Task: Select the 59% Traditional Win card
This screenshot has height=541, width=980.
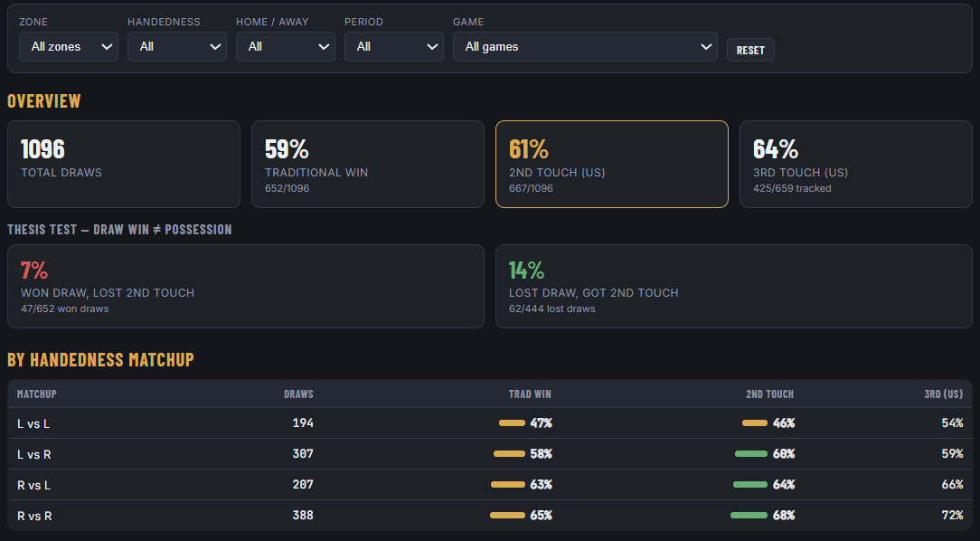Action: click(x=367, y=164)
